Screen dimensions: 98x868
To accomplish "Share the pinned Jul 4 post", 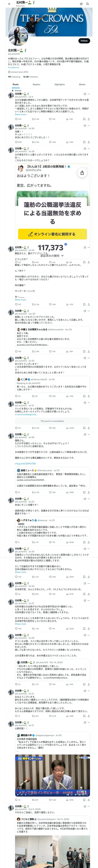I will [89, 119].
